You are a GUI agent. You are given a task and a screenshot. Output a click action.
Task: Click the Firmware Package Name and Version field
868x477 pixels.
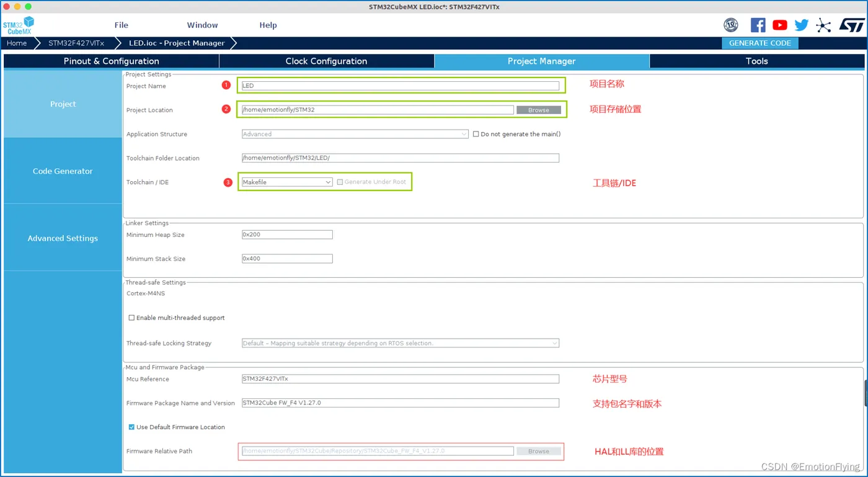(401, 403)
